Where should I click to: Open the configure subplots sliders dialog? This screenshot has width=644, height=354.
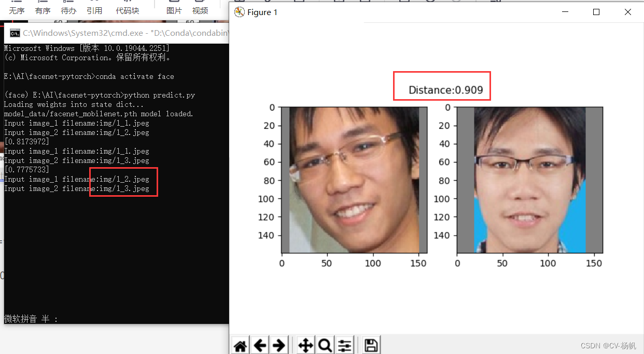coord(345,345)
